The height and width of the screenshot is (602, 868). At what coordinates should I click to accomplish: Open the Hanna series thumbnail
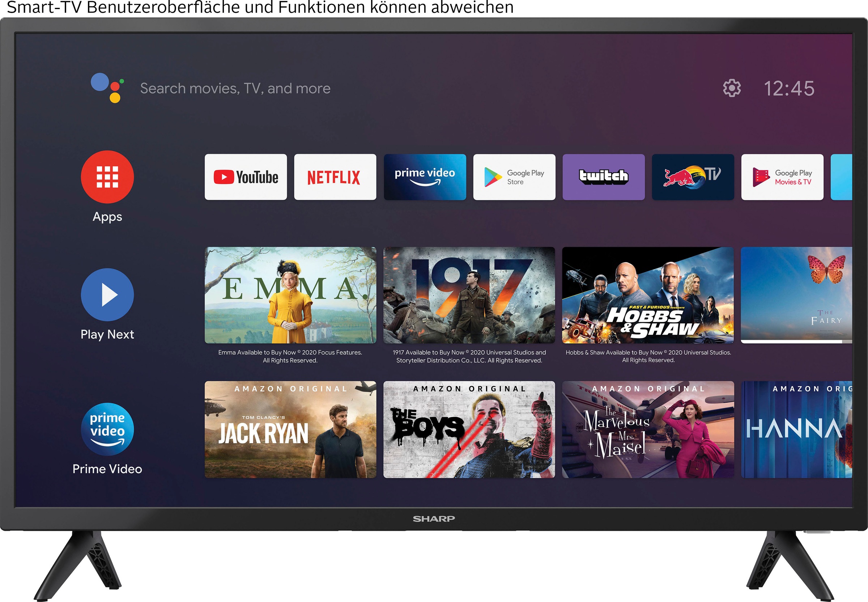(x=796, y=430)
